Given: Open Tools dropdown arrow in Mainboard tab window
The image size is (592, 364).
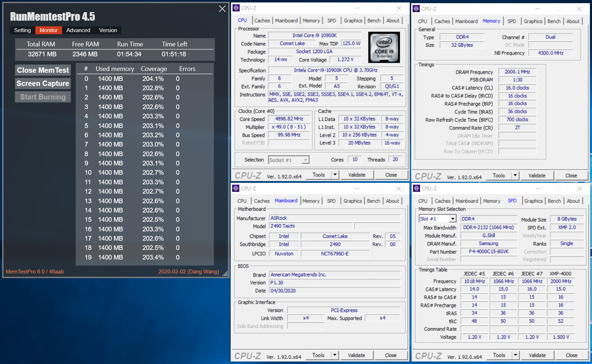Looking at the screenshot, I should pos(335,355).
